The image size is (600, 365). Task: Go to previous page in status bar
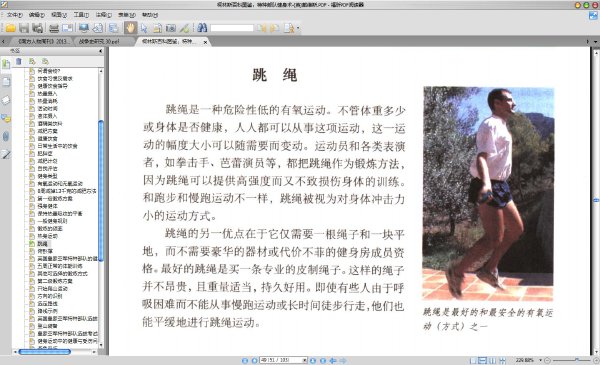[254, 360]
